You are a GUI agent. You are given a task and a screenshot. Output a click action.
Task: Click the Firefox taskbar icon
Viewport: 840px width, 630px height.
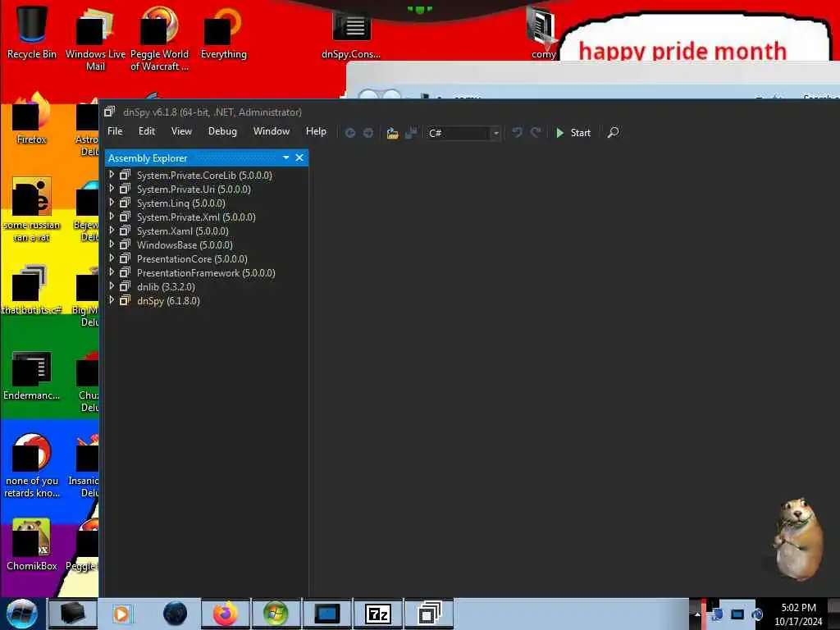pos(226,614)
